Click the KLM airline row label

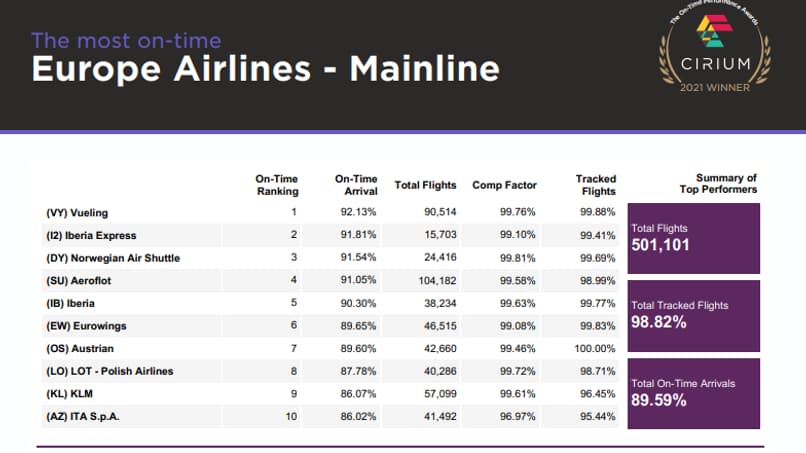[x=69, y=394]
